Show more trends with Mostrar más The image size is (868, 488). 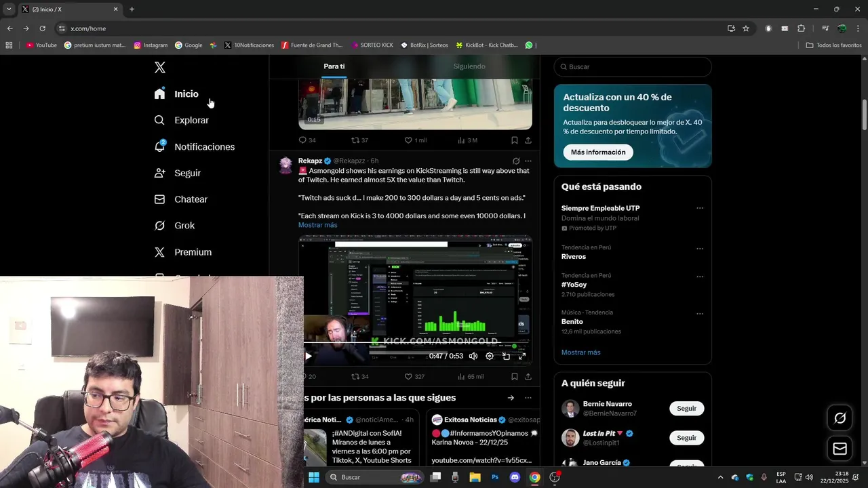581,352
